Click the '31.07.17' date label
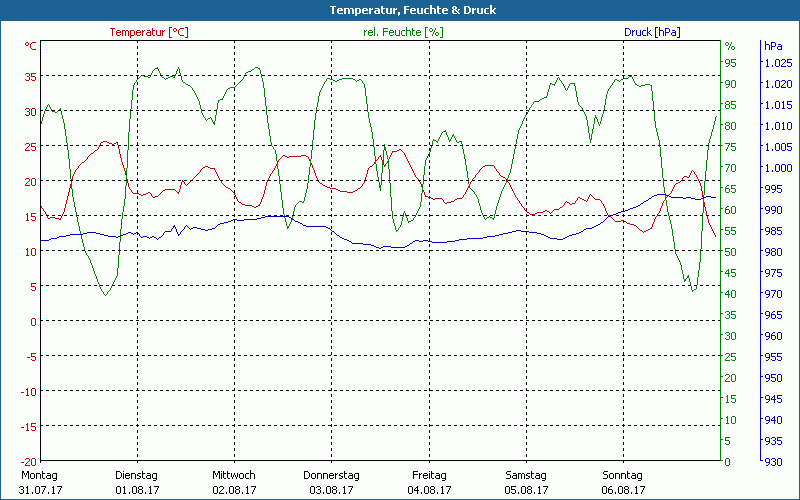800x500 pixels. [x=40, y=490]
